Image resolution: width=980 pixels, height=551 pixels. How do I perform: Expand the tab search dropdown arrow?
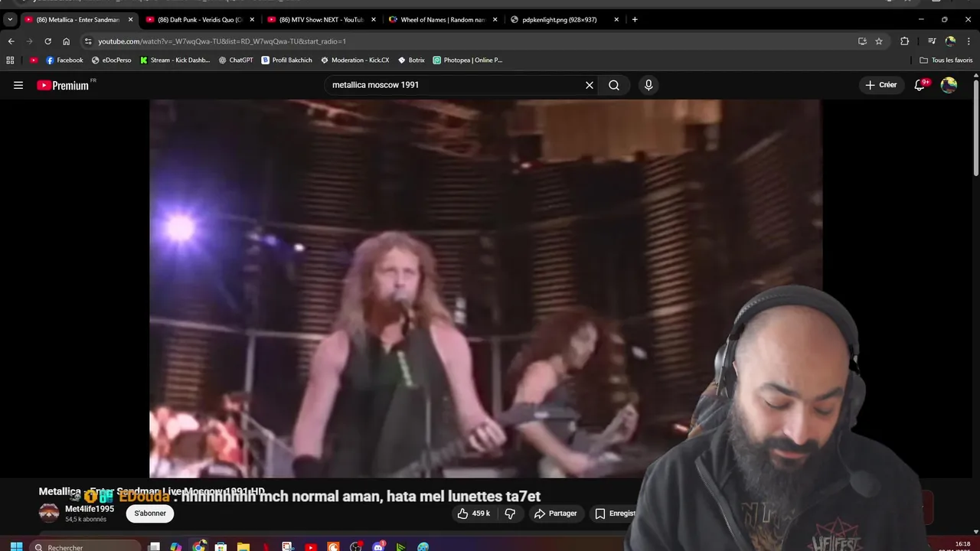coord(10,20)
